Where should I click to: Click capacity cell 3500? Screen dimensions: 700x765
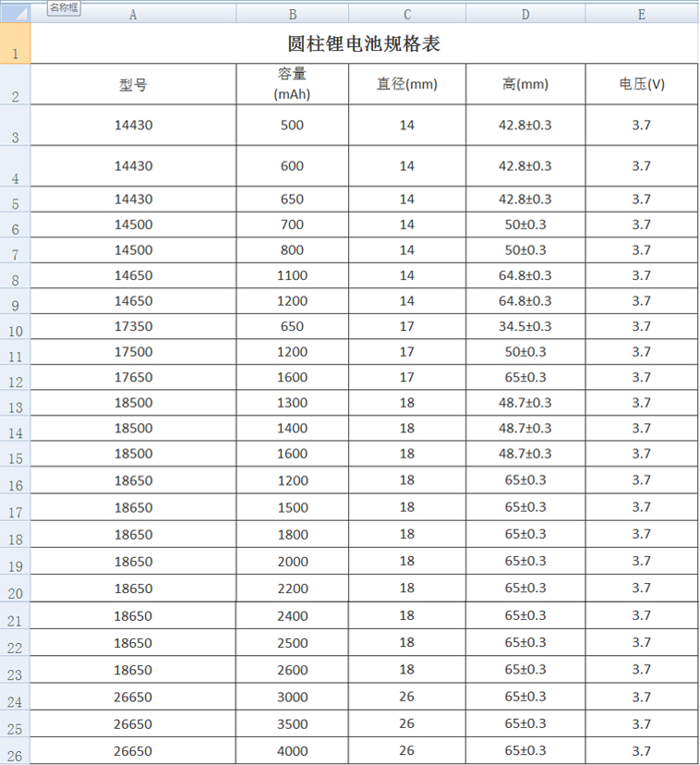click(x=292, y=723)
